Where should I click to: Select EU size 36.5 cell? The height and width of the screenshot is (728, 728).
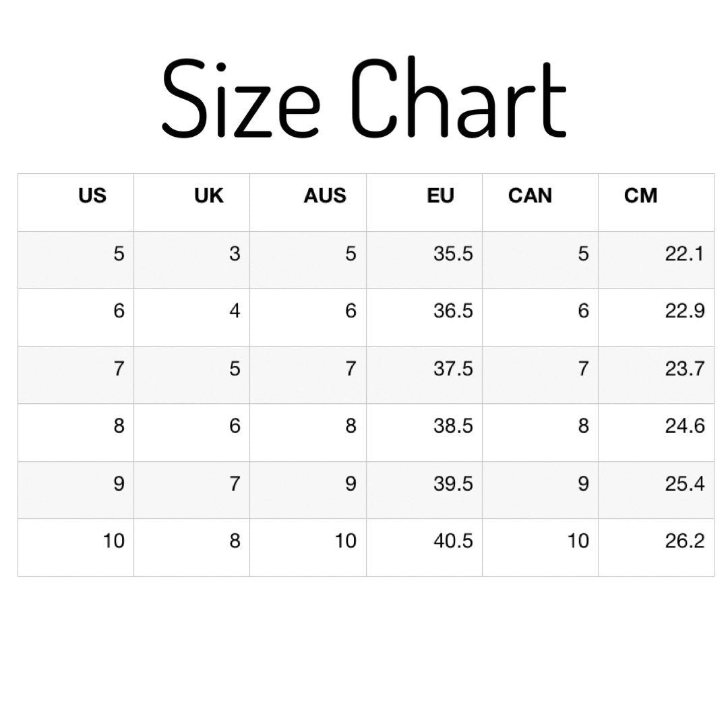(453, 311)
